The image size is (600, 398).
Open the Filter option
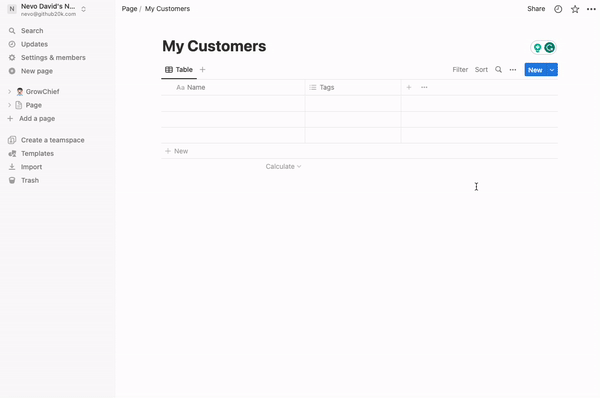pos(460,70)
